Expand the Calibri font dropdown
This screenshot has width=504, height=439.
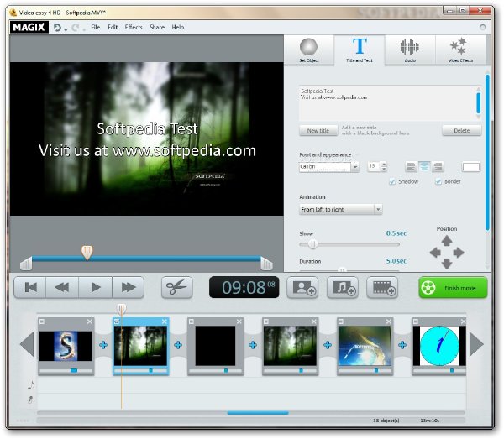(354, 167)
